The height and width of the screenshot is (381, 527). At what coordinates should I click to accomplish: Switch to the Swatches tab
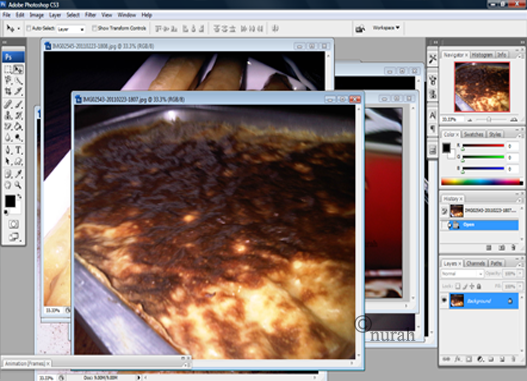pyautogui.click(x=473, y=134)
